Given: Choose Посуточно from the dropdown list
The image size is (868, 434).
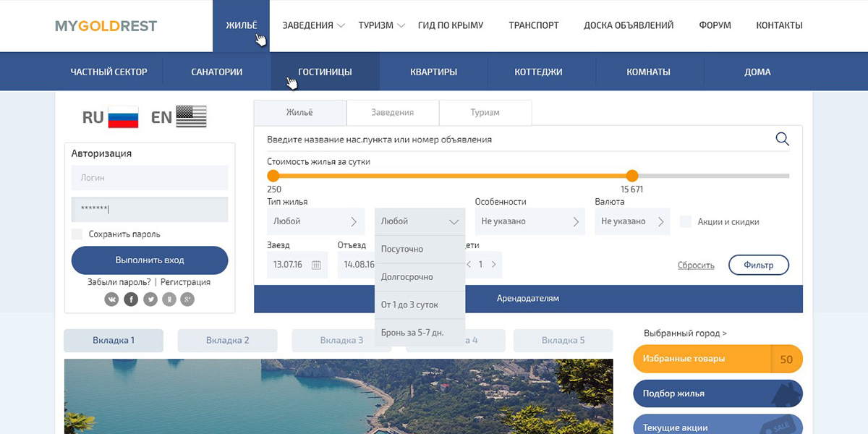Looking at the screenshot, I should [420, 249].
